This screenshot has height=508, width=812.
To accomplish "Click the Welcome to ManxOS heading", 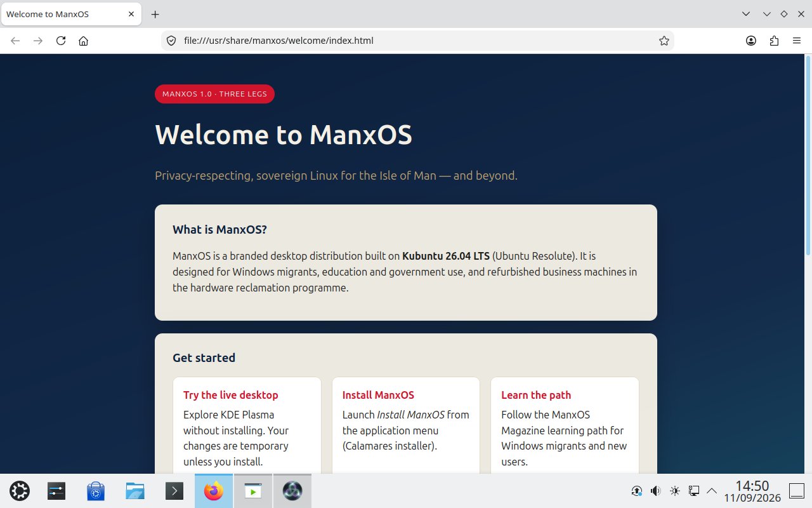I will [x=284, y=135].
